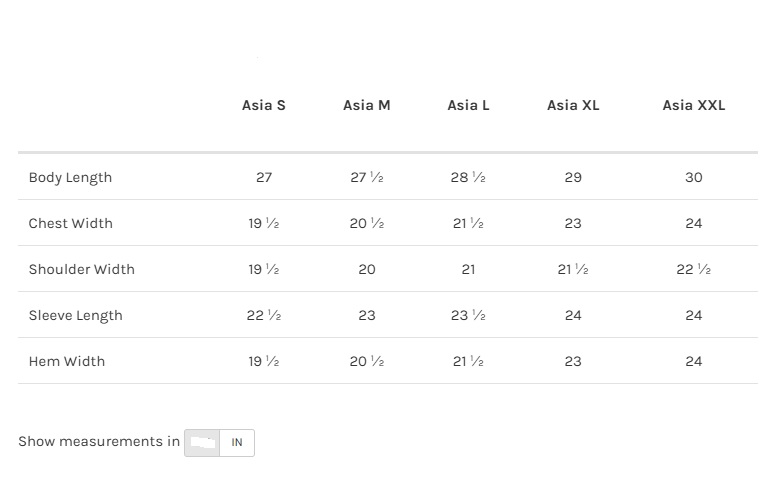Click the Asia XXL hem width value 24
This screenshot has width=779, height=487.
point(693,361)
